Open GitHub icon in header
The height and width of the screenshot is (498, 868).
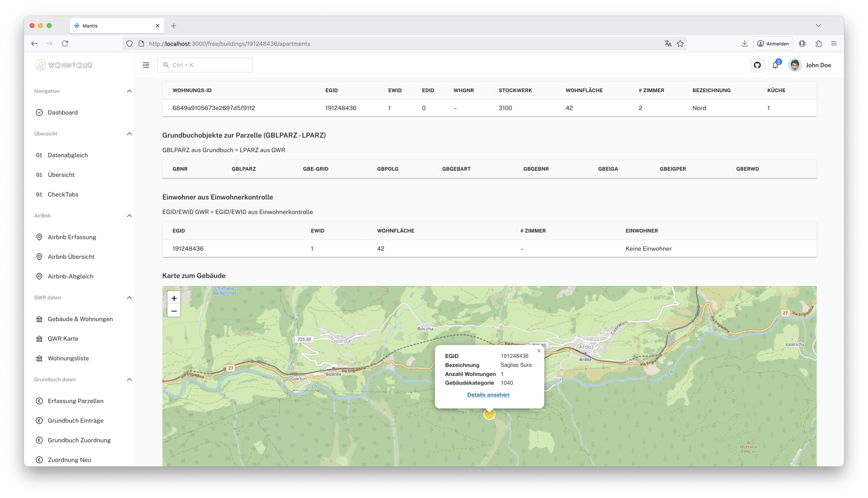[x=757, y=65]
